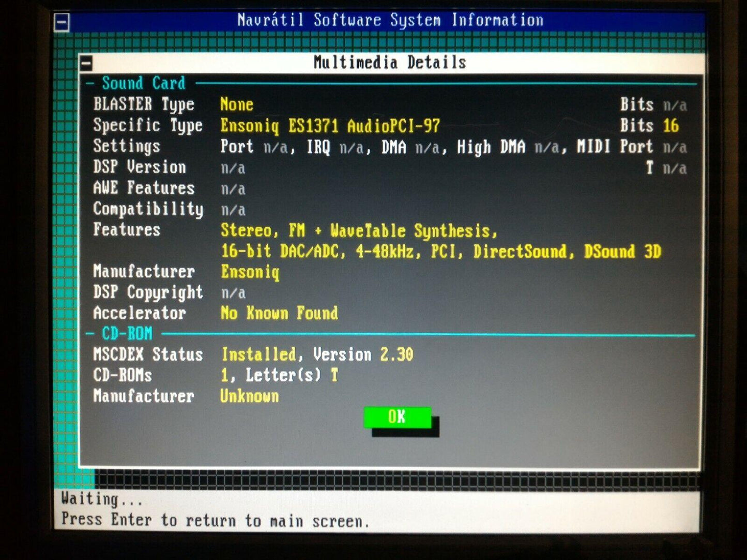Click the CD-ROM manufacturer 'Unknown' value

[x=249, y=396]
